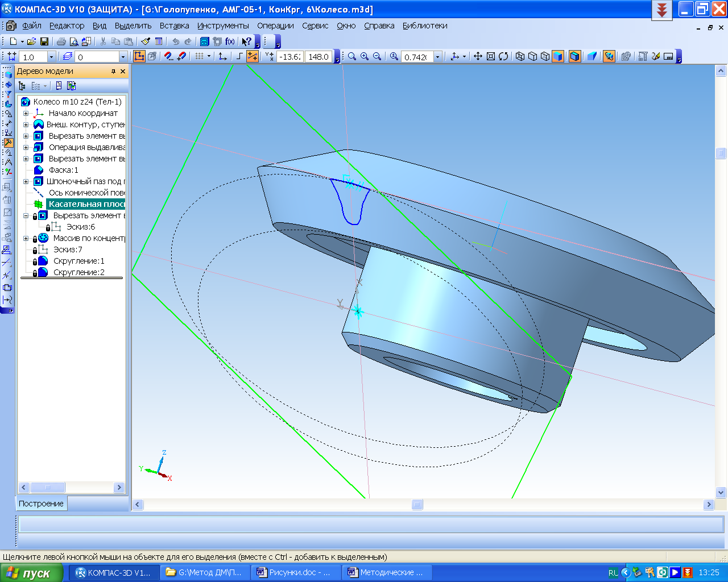Image resolution: width=728 pixels, height=582 pixels.
Task: Select the Rotate view tool
Action: click(x=503, y=57)
